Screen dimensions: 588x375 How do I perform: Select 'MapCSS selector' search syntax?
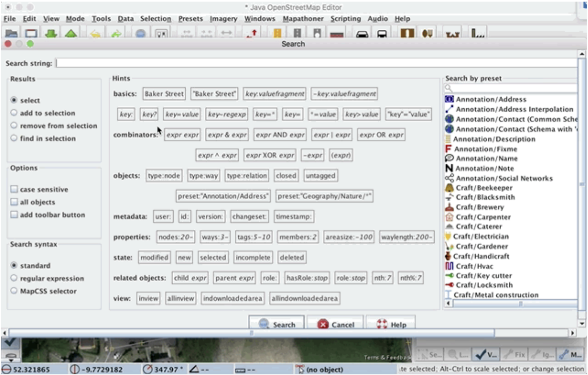click(x=14, y=291)
